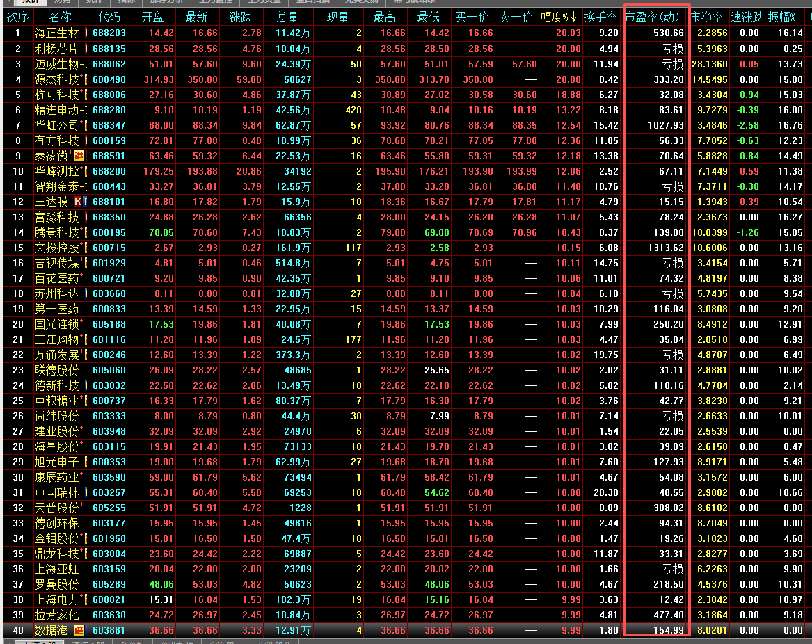Click the 代码 column header
This screenshot has width=812, height=644.
coord(109,17)
